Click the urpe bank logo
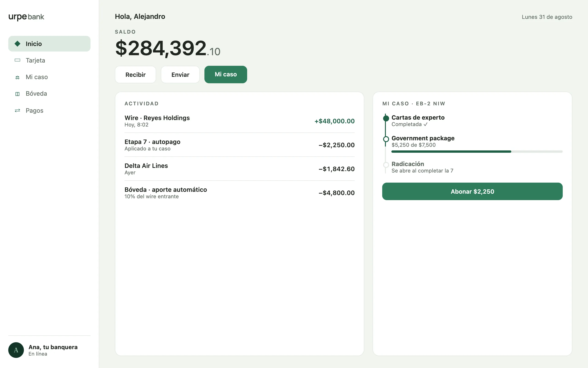Screen dimensions: 588x368 click(x=26, y=17)
